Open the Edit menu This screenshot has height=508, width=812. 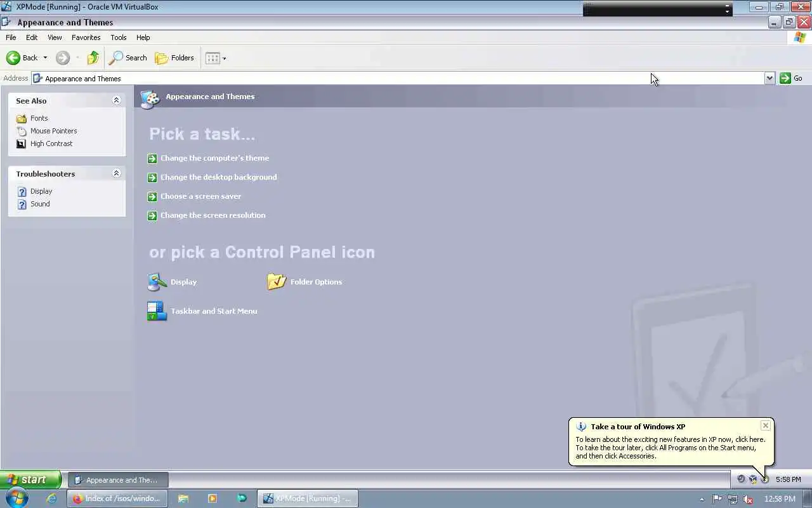click(x=32, y=37)
